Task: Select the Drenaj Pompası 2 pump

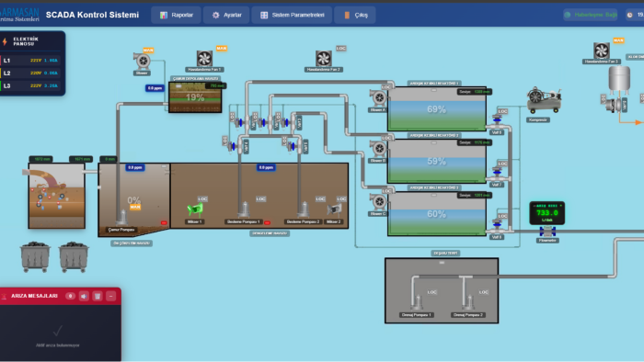Action: pos(469,302)
